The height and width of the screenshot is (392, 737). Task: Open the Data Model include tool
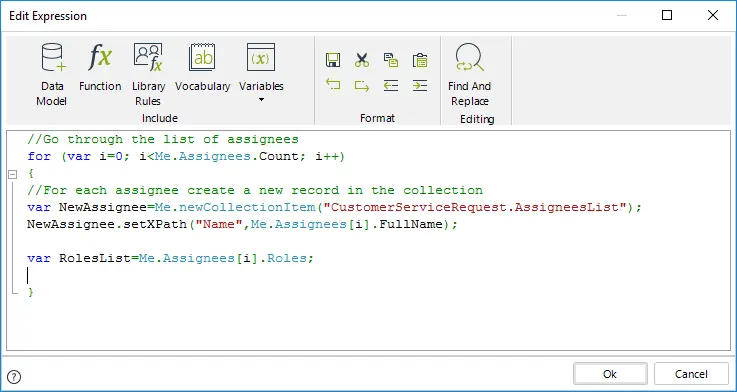[x=51, y=75]
